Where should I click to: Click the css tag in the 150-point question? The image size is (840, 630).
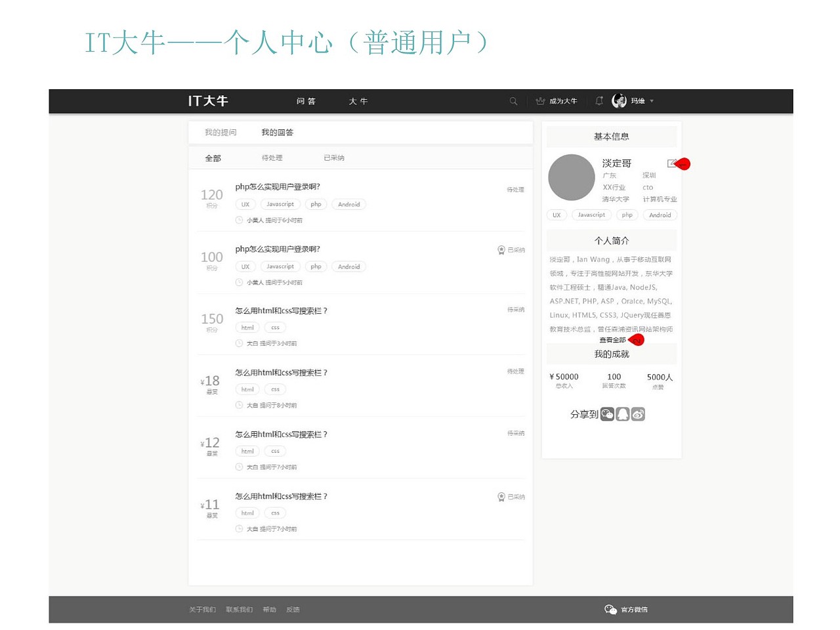275,327
